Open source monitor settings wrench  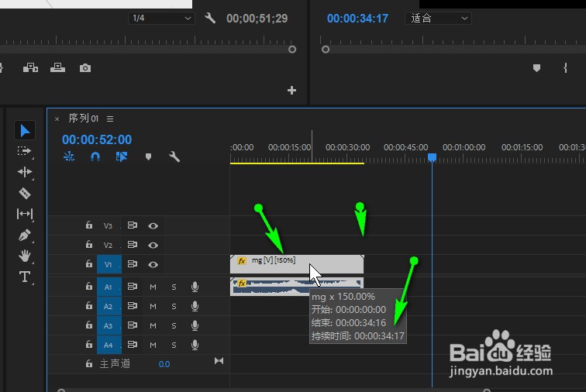pos(210,18)
